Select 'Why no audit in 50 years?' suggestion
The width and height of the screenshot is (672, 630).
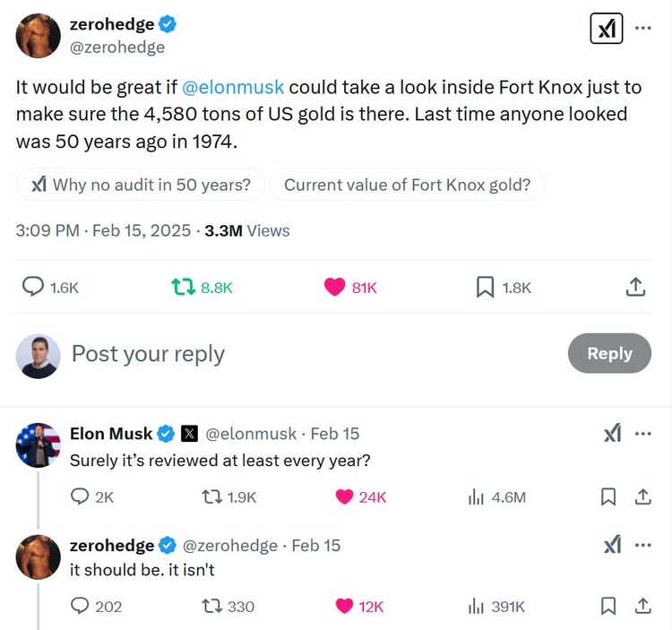coord(141,186)
